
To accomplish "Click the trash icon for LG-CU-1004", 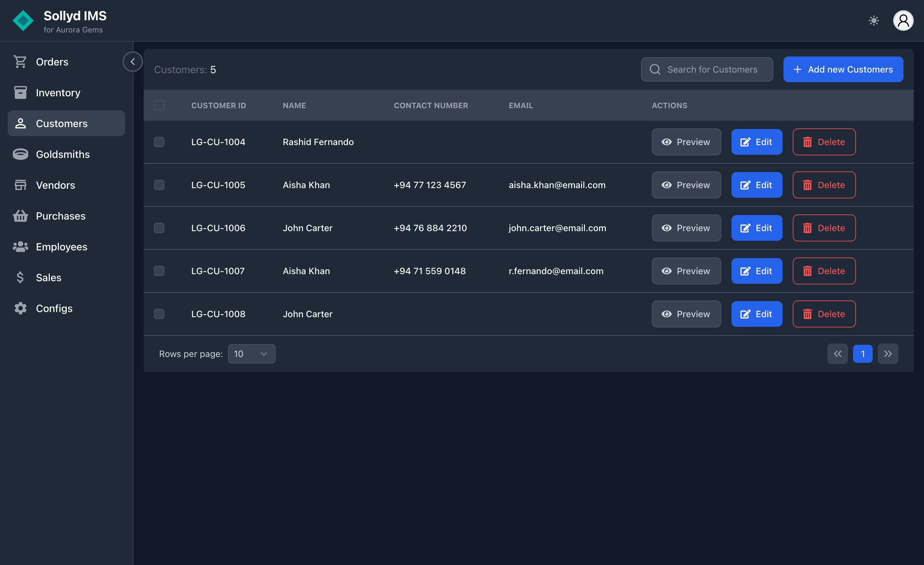I will pos(807,142).
